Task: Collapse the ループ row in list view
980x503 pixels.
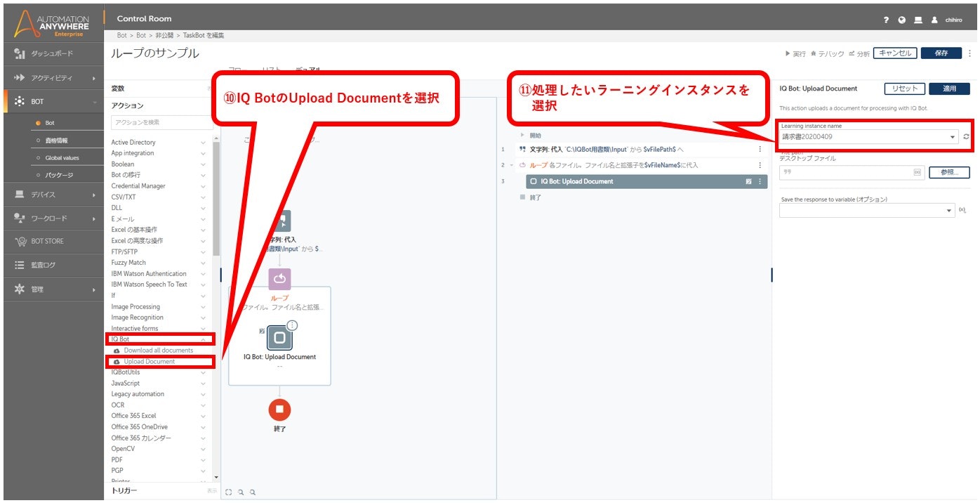Action: pos(512,165)
